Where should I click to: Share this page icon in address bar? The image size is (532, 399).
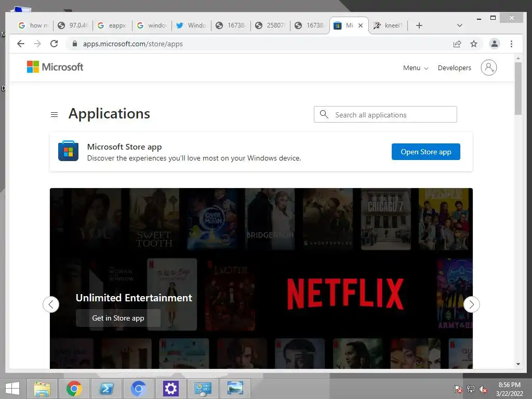pyautogui.click(x=457, y=44)
